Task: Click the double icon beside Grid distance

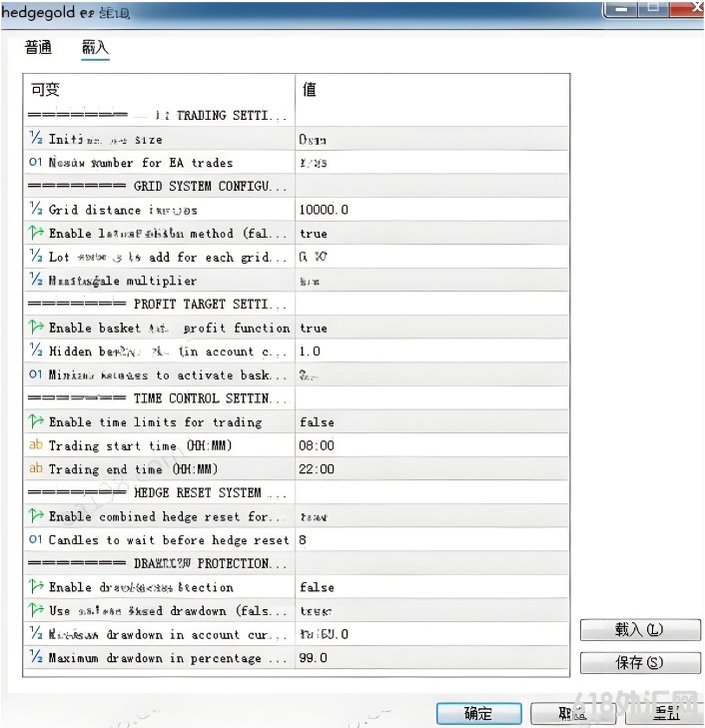Action: tap(36, 209)
